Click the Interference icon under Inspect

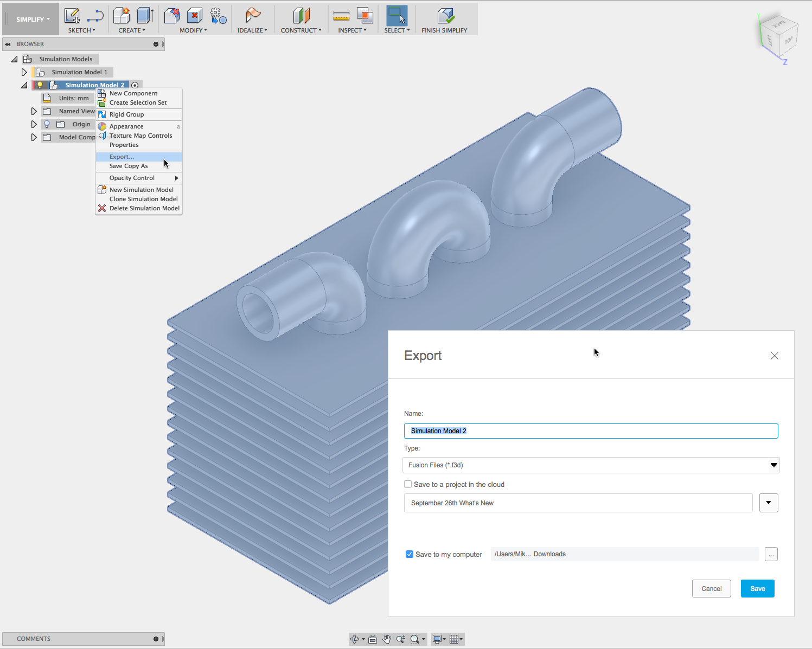click(365, 16)
